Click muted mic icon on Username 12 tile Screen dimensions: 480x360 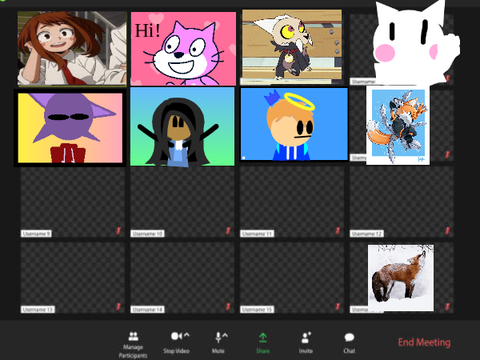(x=447, y=231)
